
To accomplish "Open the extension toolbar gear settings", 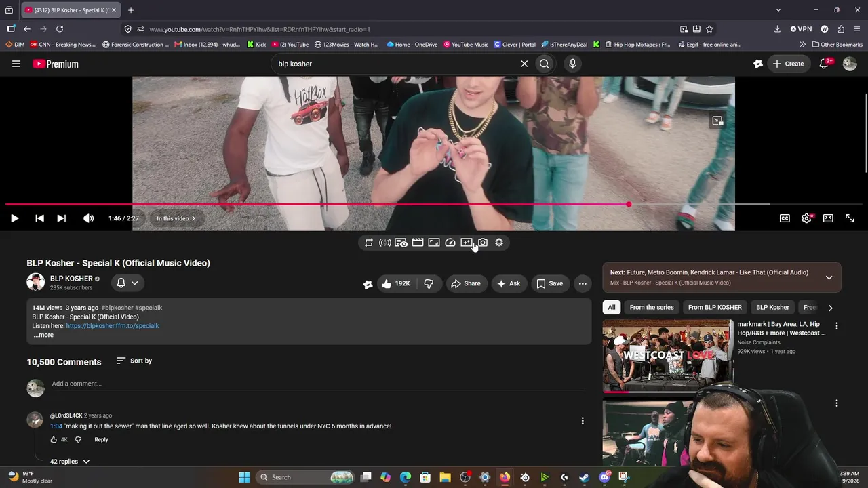I will pyautogui.click(x=499, y=243).
